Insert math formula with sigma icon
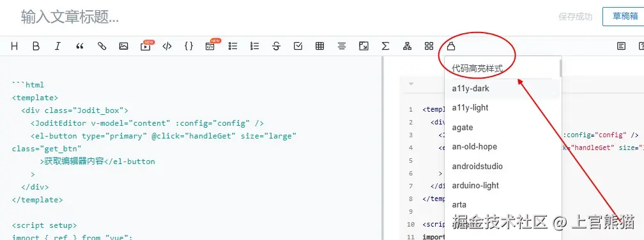 385,47
